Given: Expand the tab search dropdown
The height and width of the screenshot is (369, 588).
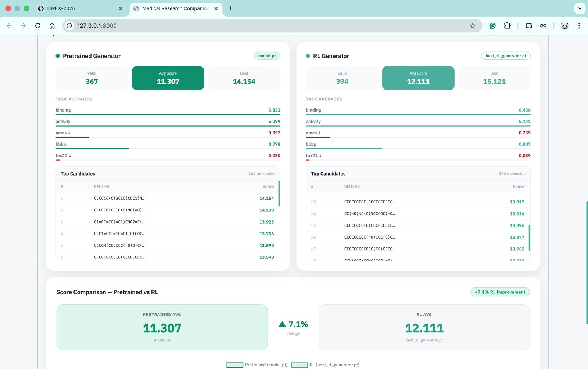Looking at the screenshot, I should point(580,8).
